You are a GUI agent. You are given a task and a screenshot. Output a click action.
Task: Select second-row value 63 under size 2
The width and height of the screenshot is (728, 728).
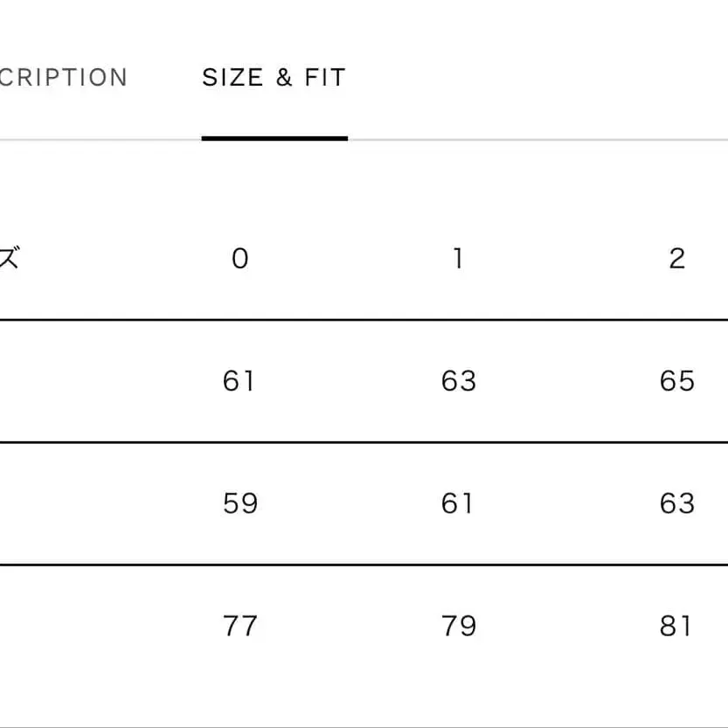[x=676, y=503]
